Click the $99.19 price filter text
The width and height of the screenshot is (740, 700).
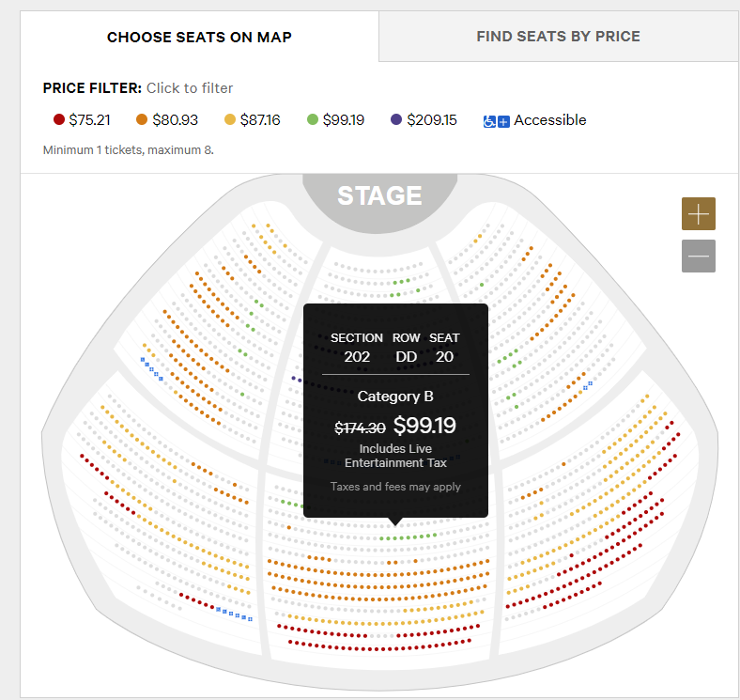[x=344, y=120]
